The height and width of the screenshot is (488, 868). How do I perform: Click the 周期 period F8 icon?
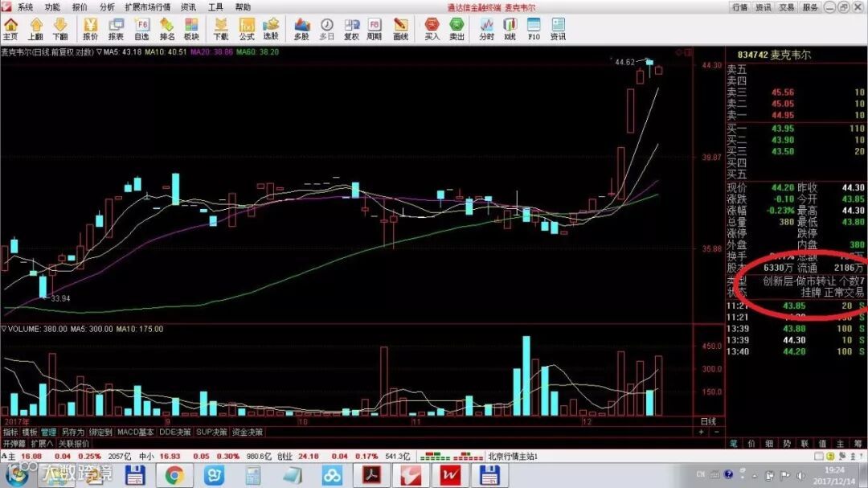(x=375, y=29)
